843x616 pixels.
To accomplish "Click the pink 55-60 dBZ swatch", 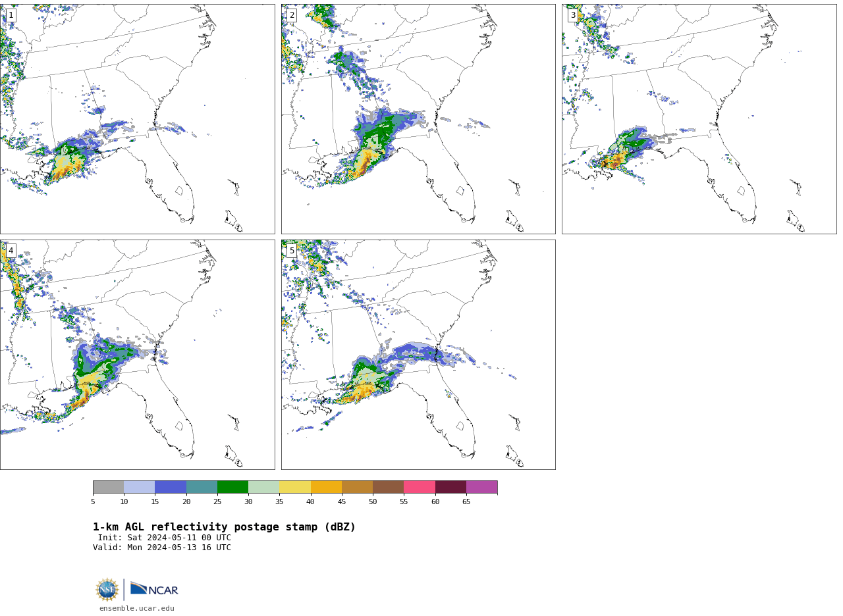I will click(420, 487).
